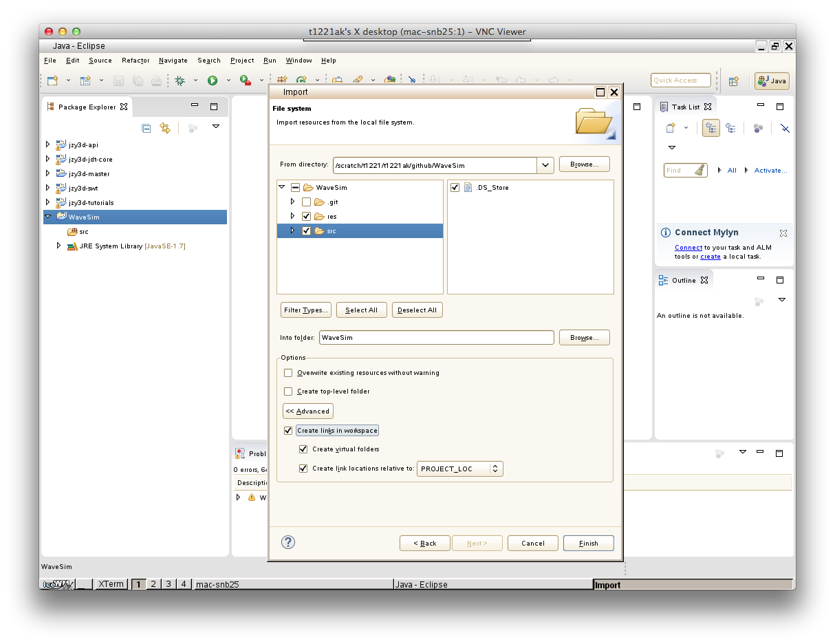Expand jzy3d-api project in Package Explorer
Image resolution: width=835 pixels, height=644 pixels.
[x=47, y=145]
